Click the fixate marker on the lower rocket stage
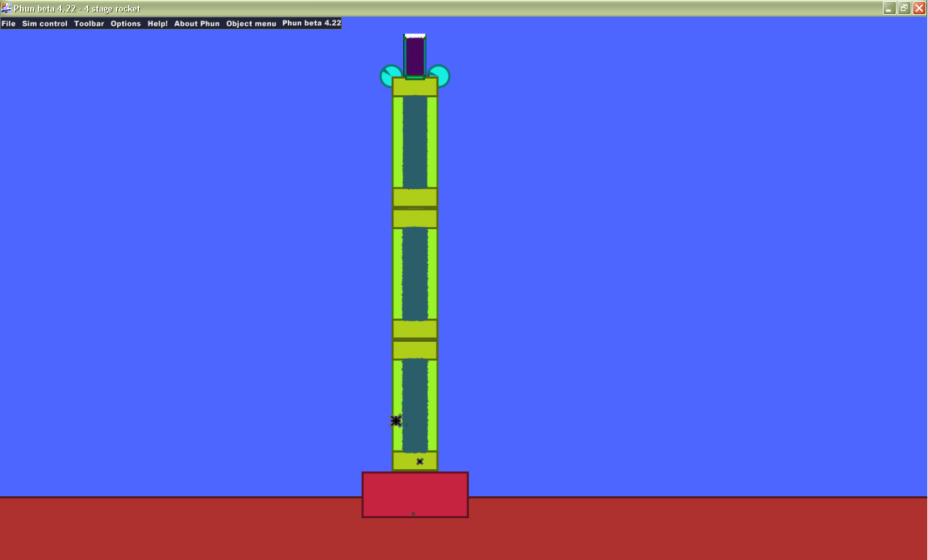 [395, 421]
